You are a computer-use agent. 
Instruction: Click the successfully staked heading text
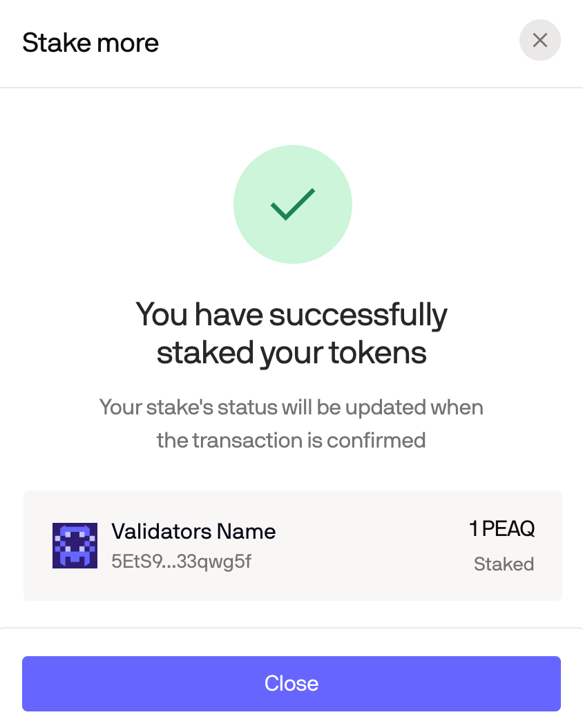292,334
